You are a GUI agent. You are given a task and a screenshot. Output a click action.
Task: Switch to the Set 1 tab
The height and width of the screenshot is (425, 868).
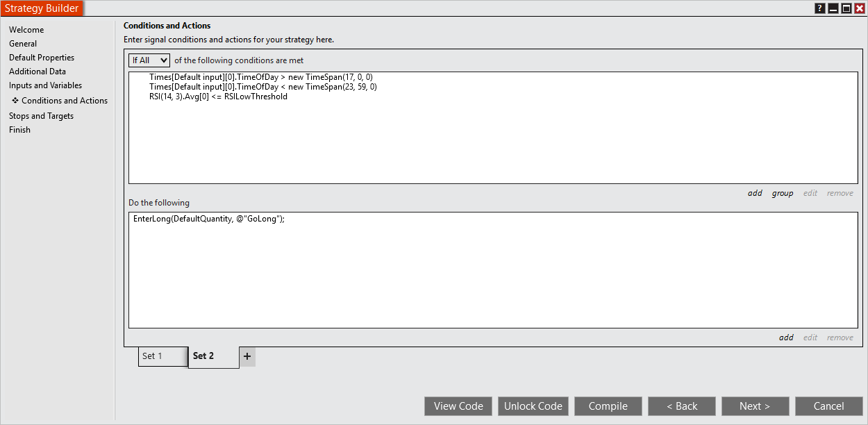click(162, 356)
